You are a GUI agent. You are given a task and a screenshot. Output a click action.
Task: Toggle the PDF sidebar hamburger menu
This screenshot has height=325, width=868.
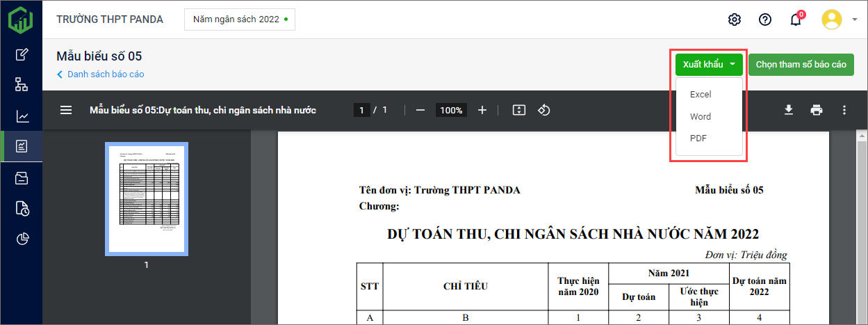pyautogui.click(x=66, y=110)
